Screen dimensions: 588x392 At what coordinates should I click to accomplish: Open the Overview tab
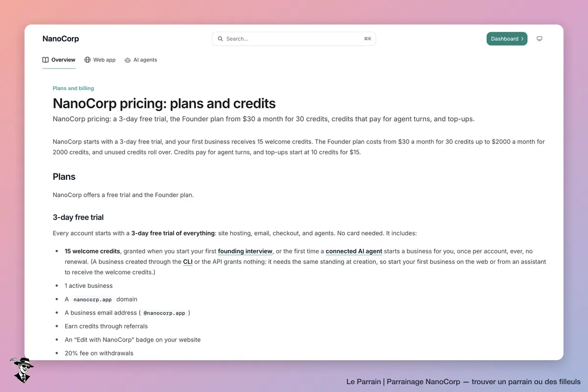coord(59,60)
